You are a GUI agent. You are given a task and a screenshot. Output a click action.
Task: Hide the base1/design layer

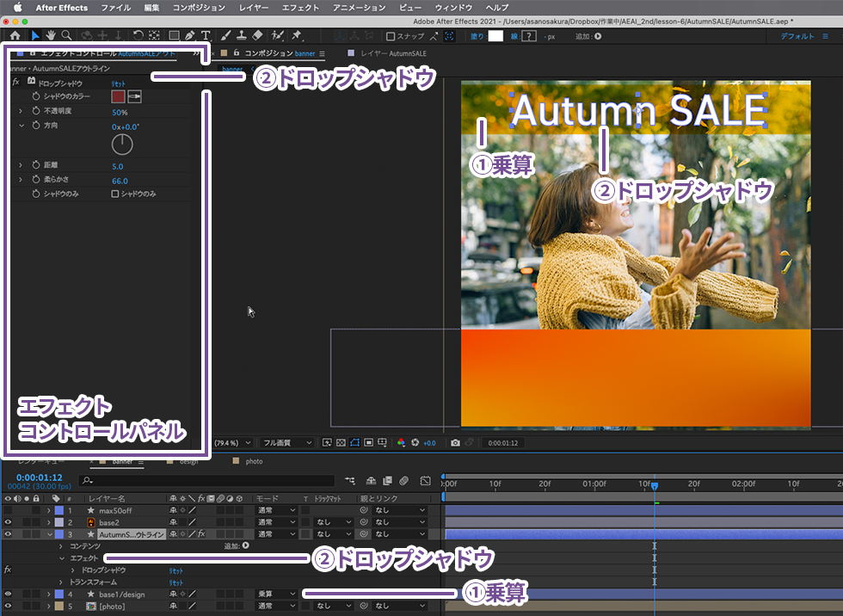[x=8, y=594]
